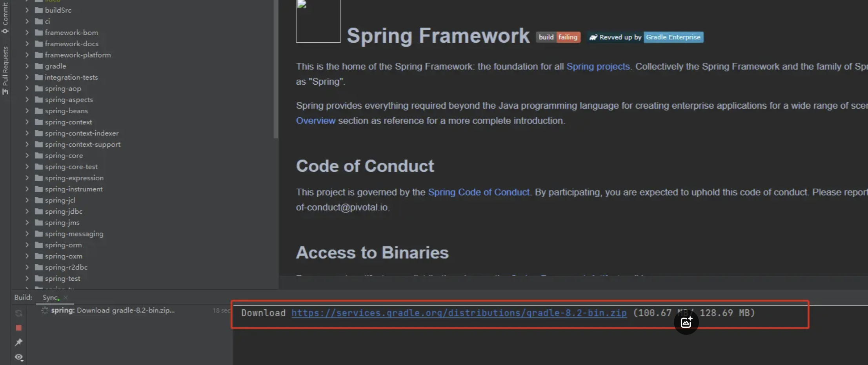Image resolution: width=868 pixels, height=365 pixels.
Task: Open the Pull Requests tool window
Action: pyautogui.click(x=5, y=71)
